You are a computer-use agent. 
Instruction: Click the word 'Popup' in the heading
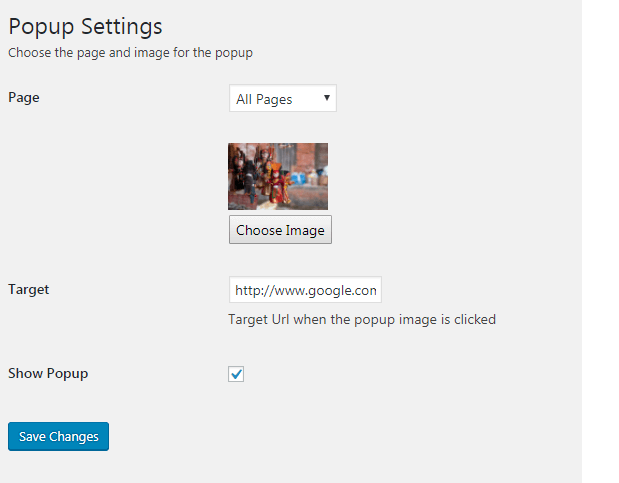click(39, 26)
